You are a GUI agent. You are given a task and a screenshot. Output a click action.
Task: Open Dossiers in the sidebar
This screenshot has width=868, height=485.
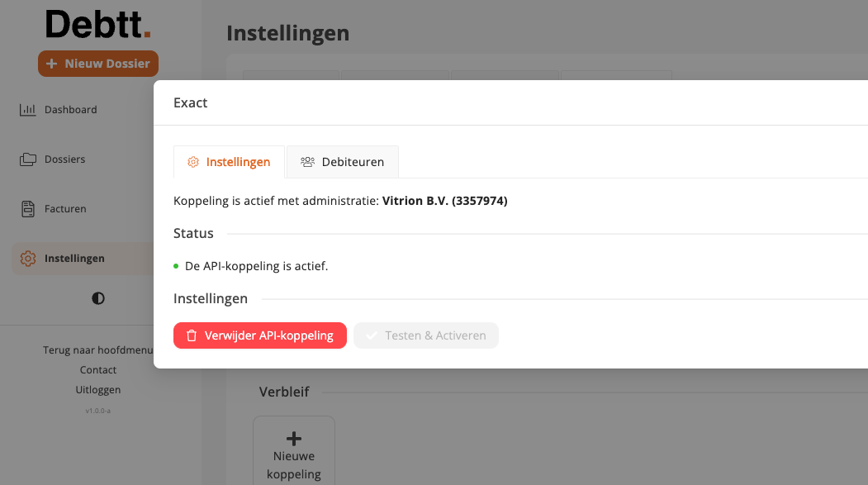64,159
